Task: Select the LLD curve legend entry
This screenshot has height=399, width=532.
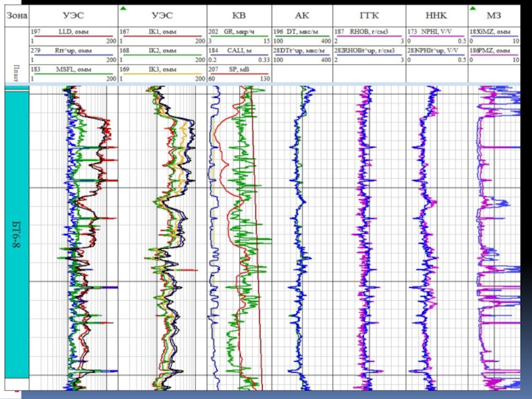Action: tap(72, 32)
